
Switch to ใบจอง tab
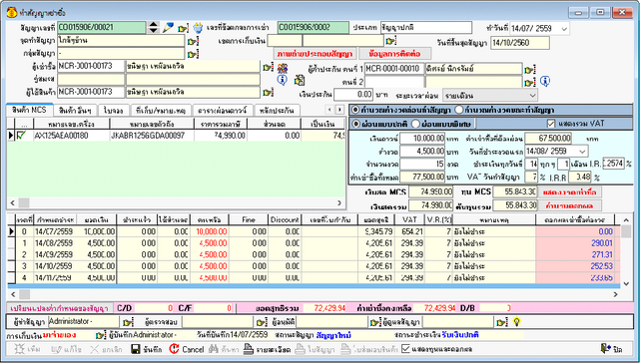114,111
